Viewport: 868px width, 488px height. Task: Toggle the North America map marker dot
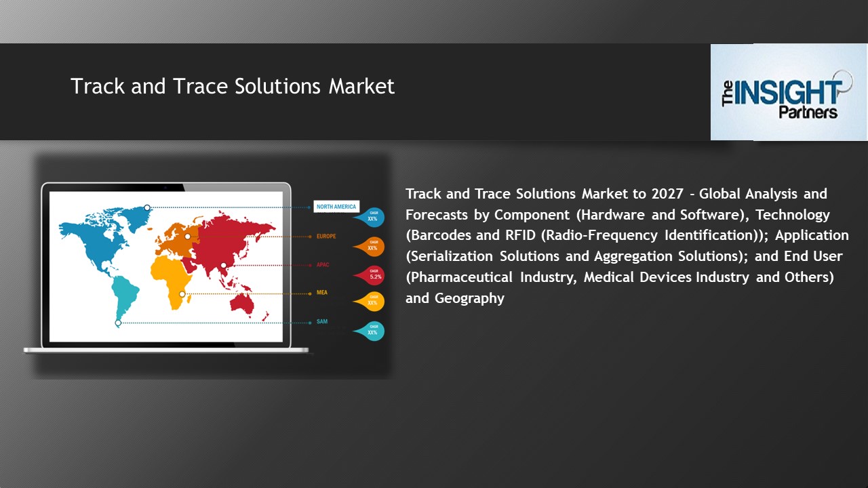tap(146, 207)
